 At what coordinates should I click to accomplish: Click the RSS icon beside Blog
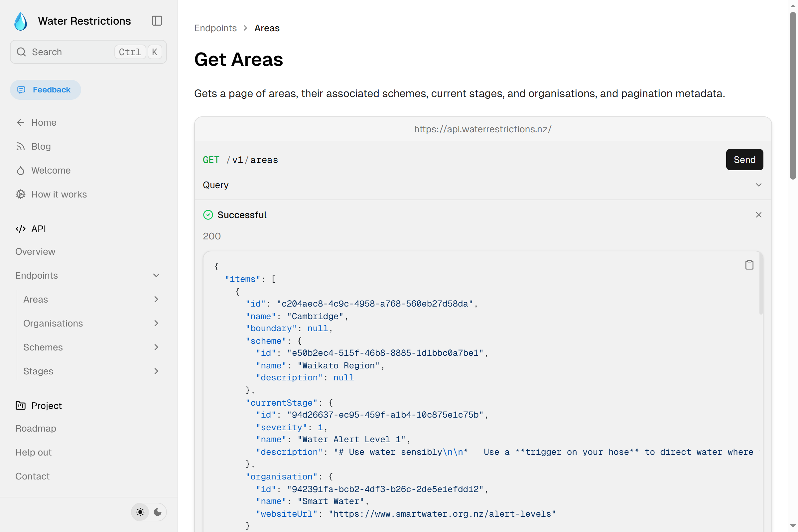tap(20, 146)
